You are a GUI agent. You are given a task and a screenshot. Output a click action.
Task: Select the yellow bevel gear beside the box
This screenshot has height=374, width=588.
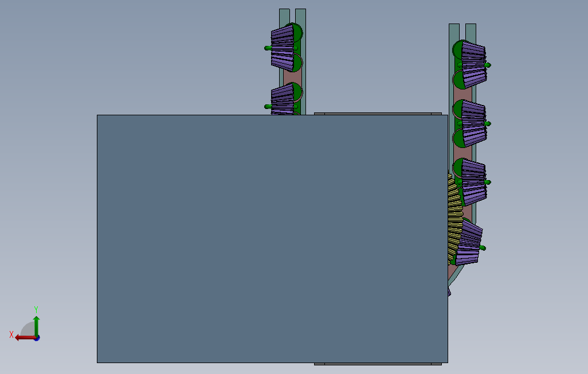pos(455,218)
